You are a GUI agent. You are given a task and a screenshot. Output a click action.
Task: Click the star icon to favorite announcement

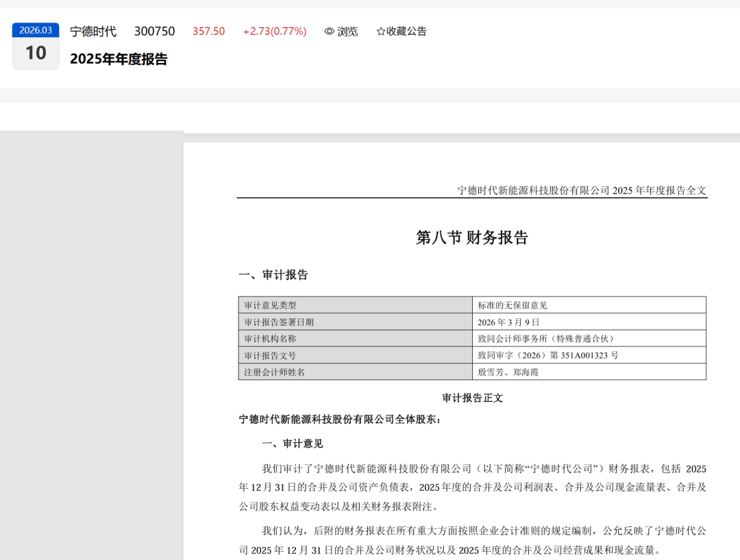pos(380,31)
